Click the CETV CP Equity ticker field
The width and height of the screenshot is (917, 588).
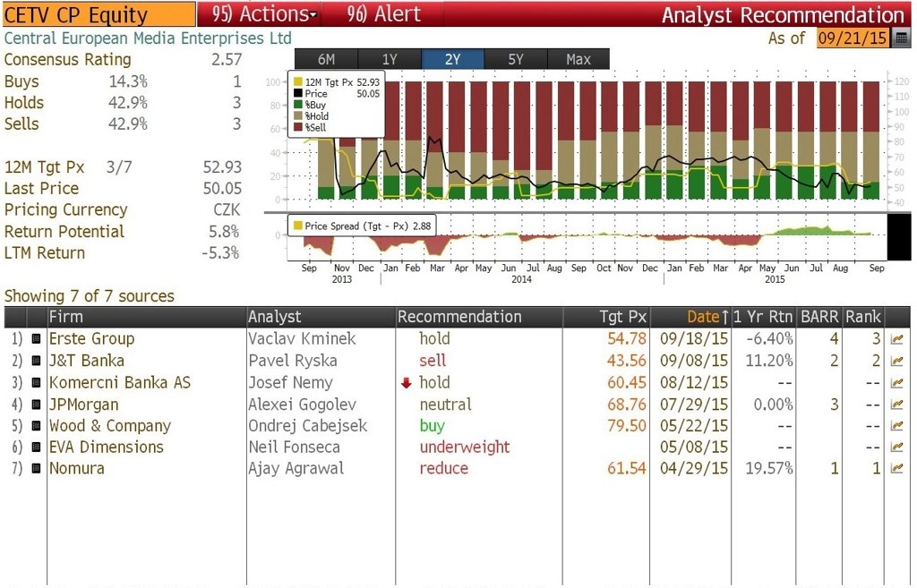click(99, 14)
